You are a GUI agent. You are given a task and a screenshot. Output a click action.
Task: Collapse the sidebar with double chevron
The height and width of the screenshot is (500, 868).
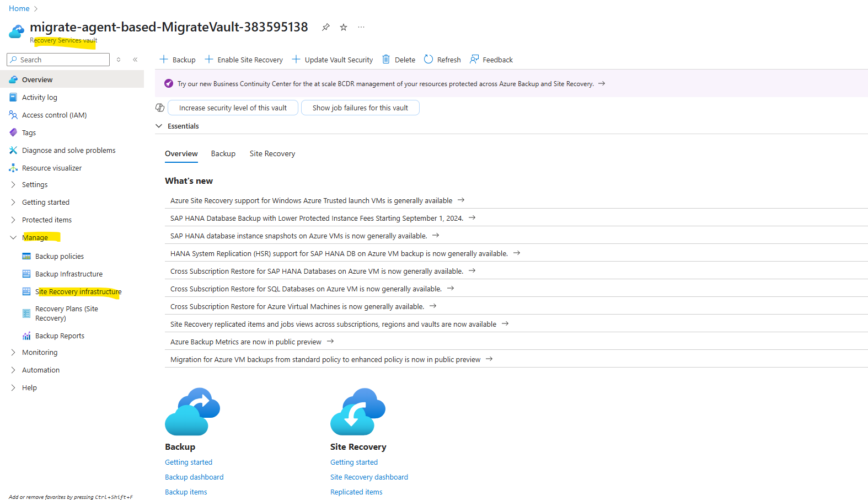135,60
